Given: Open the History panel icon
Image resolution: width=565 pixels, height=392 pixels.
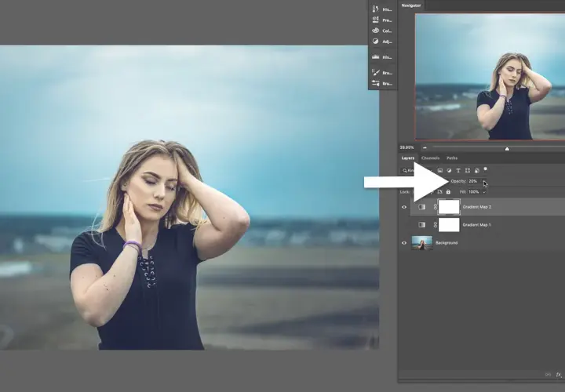Looking at the screenshot, I should coord(375,9).
